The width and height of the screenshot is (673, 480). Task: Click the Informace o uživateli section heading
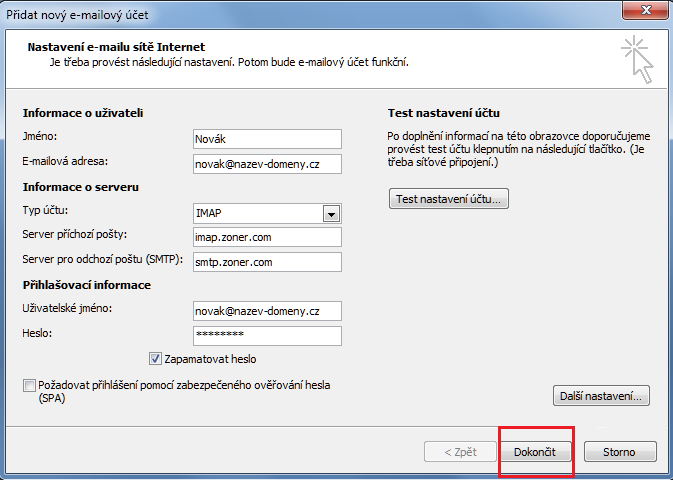83,113
